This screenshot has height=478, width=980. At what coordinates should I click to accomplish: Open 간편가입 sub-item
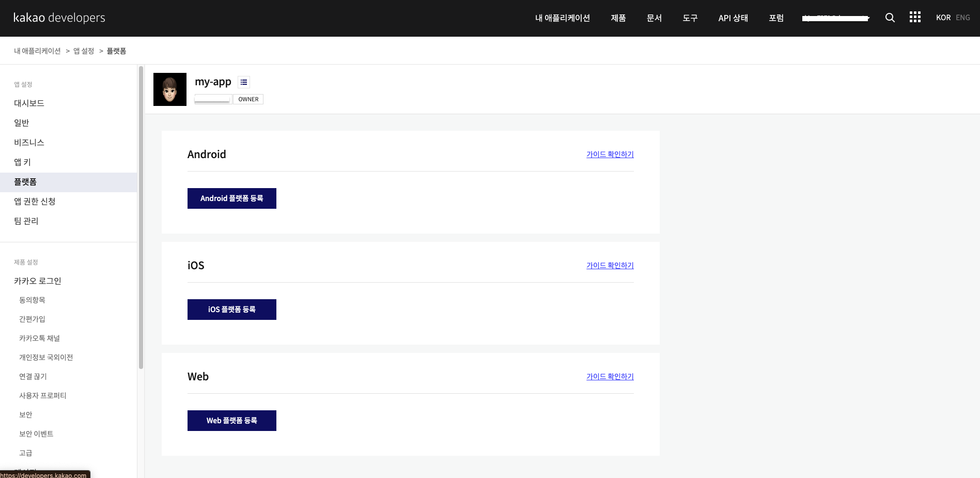[x=32, y=319]
